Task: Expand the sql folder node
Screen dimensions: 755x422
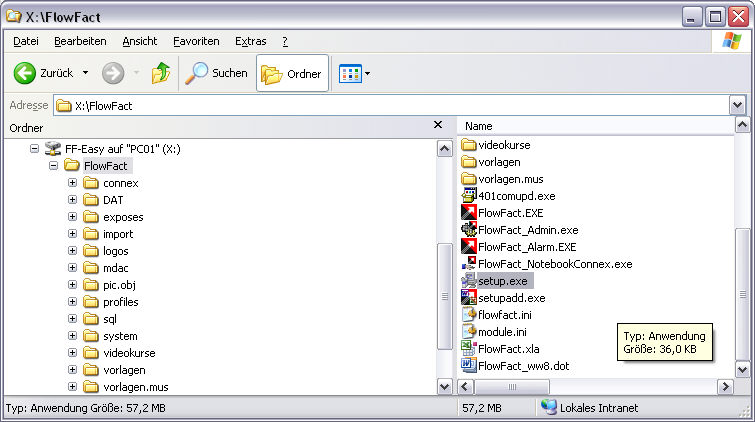Action: pyautogui.click(x=72, y=318)
